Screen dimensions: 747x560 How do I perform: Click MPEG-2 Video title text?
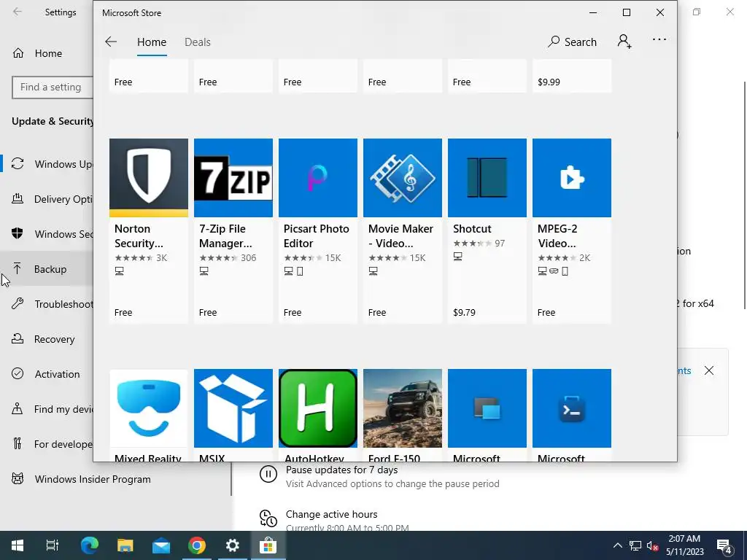pyautogui.click(x=557, y=236)
